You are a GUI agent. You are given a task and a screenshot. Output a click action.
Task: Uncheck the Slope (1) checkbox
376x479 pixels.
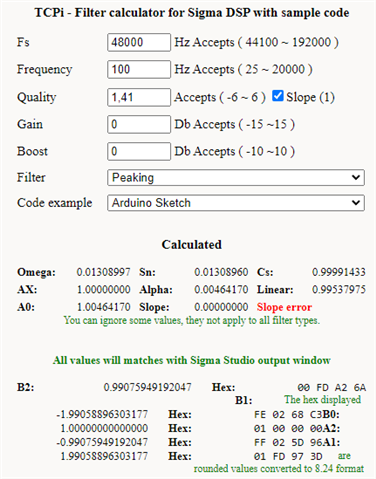(x=278, y=96)
